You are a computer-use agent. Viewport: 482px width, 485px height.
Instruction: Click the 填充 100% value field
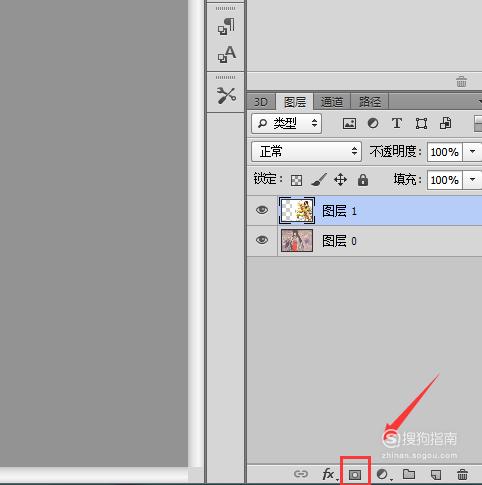pyautogui.click(x=445, y=180)
